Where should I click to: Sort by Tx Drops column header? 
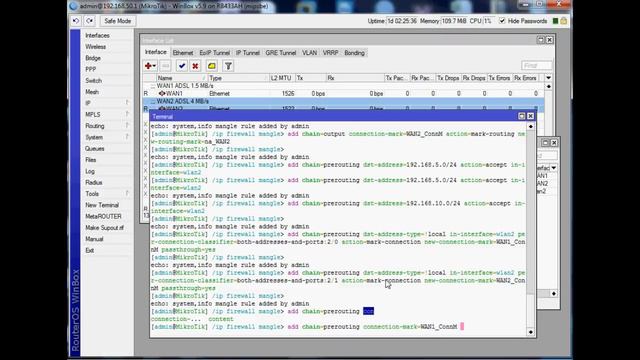(448, 78)
